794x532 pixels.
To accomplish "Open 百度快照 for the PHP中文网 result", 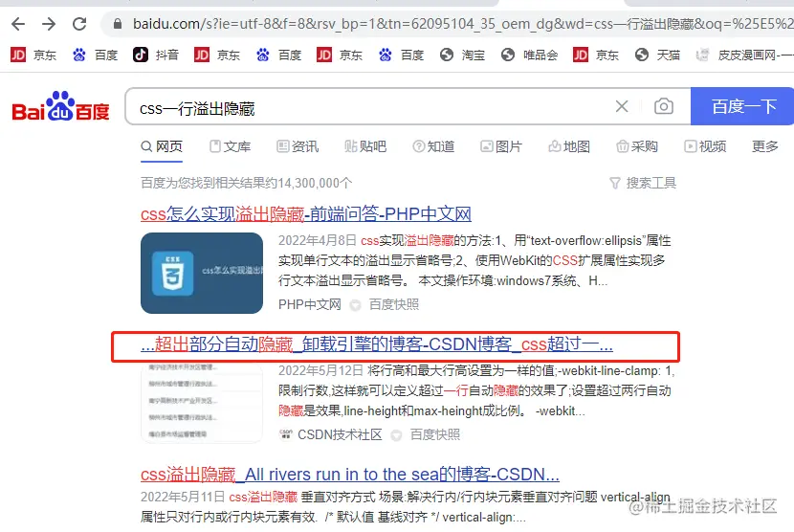I will point(394,304).
